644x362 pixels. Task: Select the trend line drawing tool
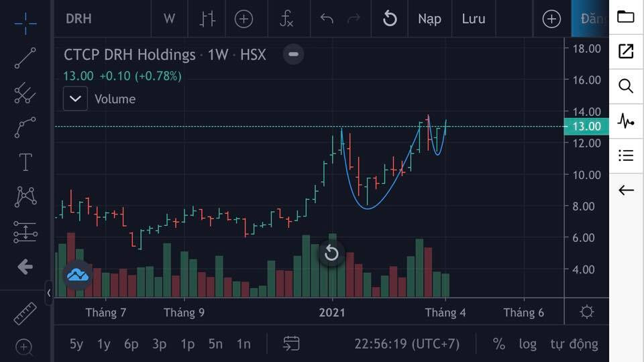[x=25, y=58]
